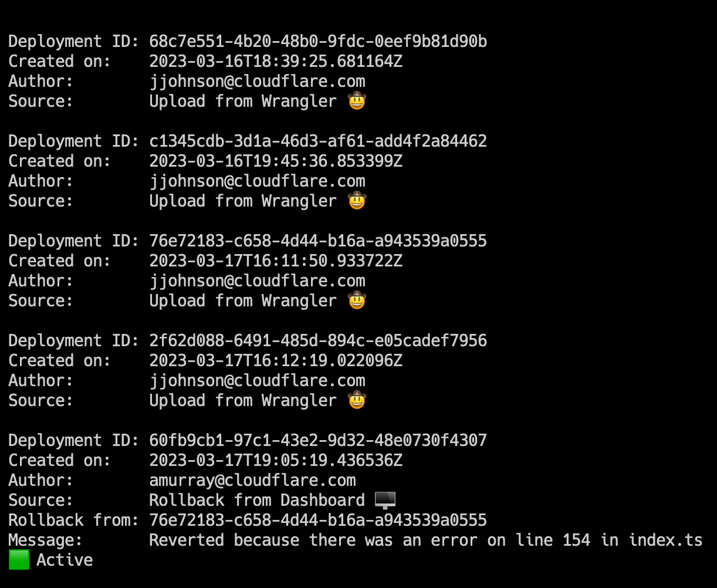Viewport: 717px width, 588px height.
Task: Click the cowboy emoji in the 2f62d088 deployment
Action: (357, 400)
